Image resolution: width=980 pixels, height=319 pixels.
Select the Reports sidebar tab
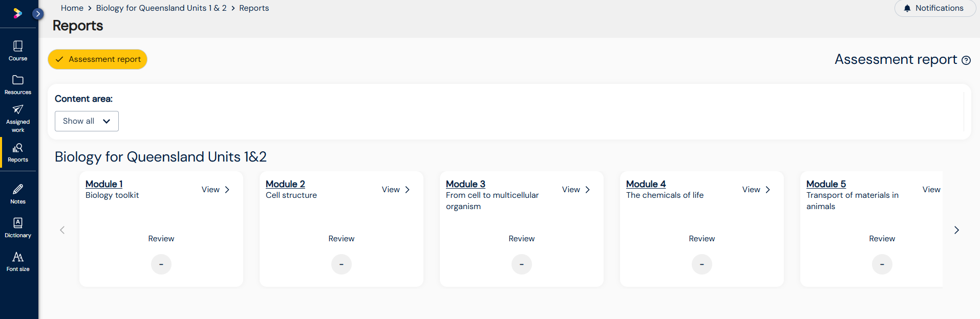click(x=18, y=152)
